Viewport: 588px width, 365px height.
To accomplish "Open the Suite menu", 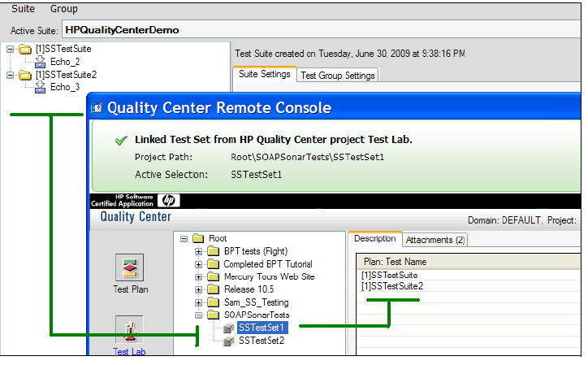I will [x=23, y=9].
